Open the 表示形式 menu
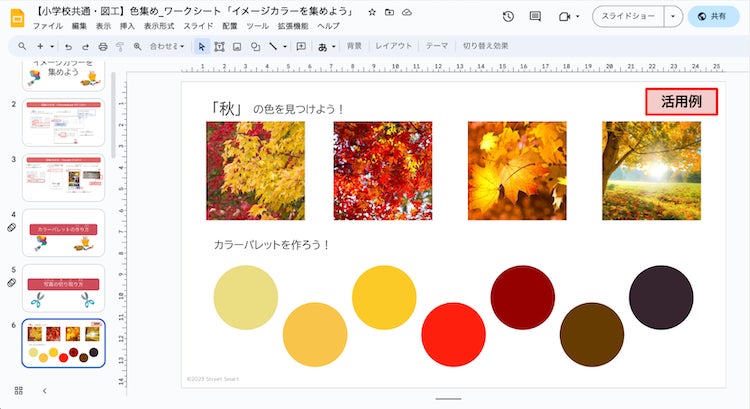Viewport: 750px width, 409px height. [x=159, y=26]
